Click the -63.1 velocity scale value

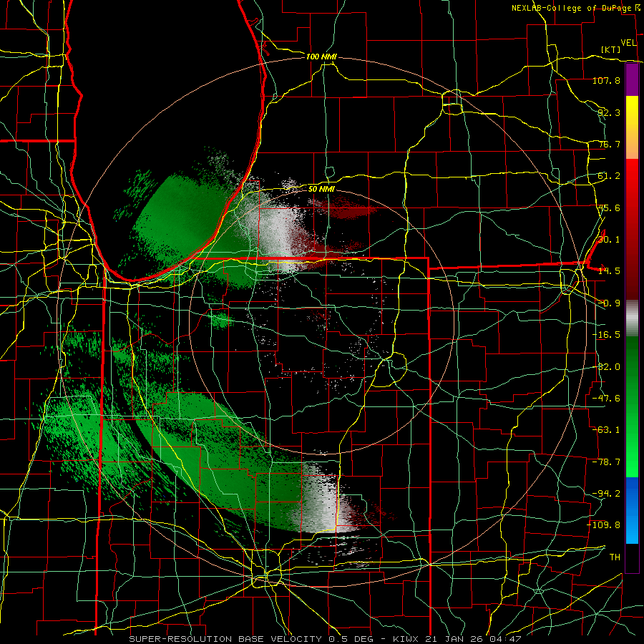(606, 430)
